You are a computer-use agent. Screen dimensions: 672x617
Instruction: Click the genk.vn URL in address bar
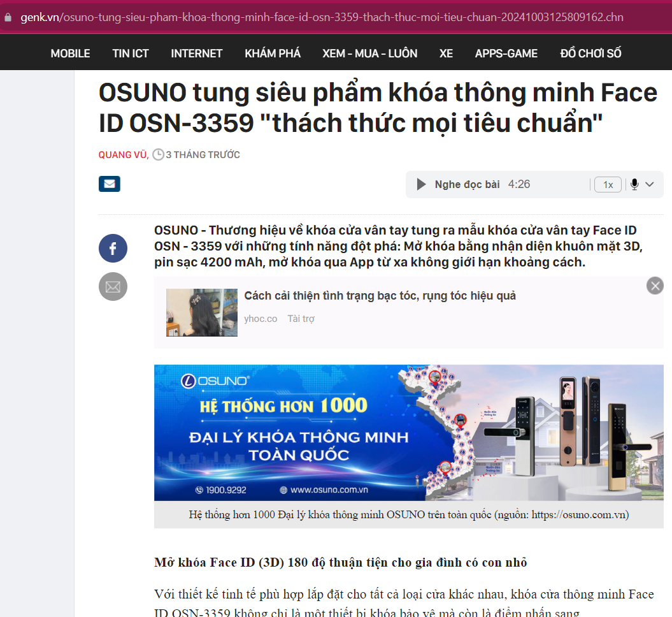[322, 17]
